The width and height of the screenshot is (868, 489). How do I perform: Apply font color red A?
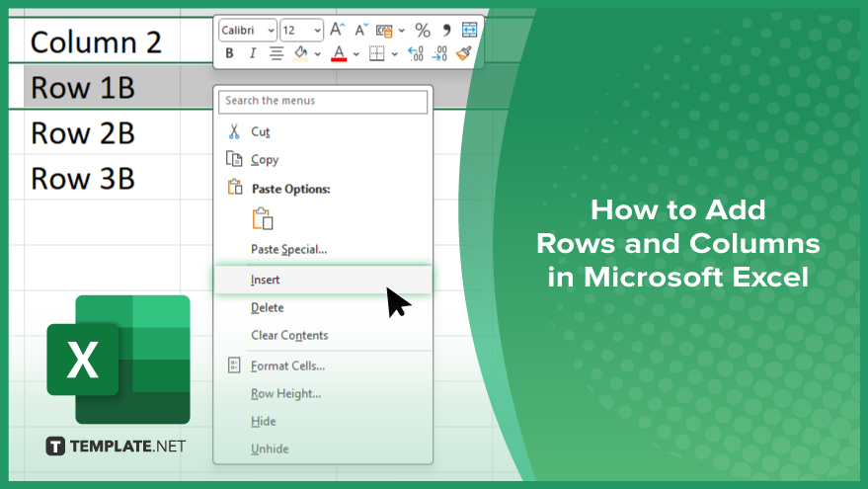pos(339,53)
